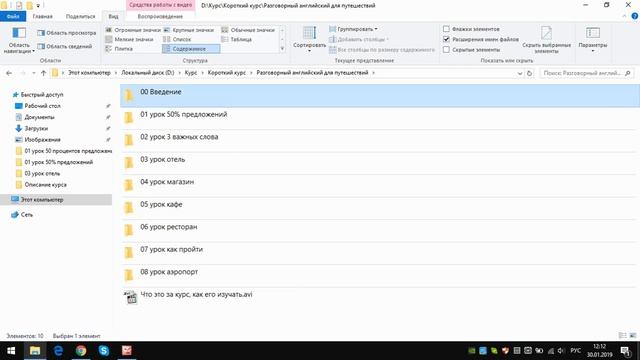Select Рабочий стол in Quick access
This screenshot has height=360, width=640.
coord(42,106)
